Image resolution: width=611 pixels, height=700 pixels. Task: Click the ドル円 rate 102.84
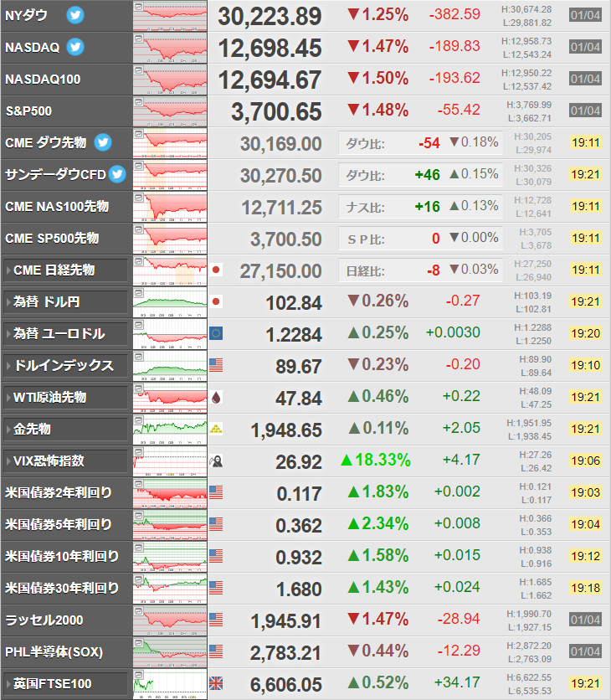pyautogui.click(x=294, y=303)
